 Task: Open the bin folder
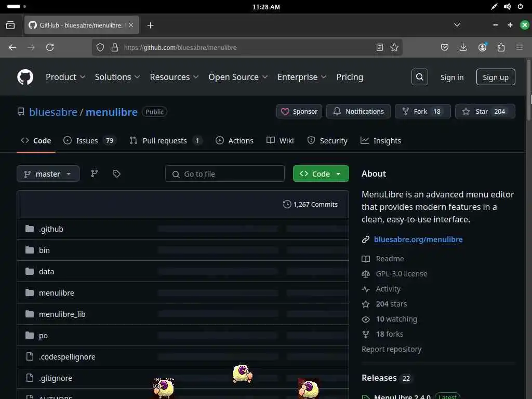(44, 250)
